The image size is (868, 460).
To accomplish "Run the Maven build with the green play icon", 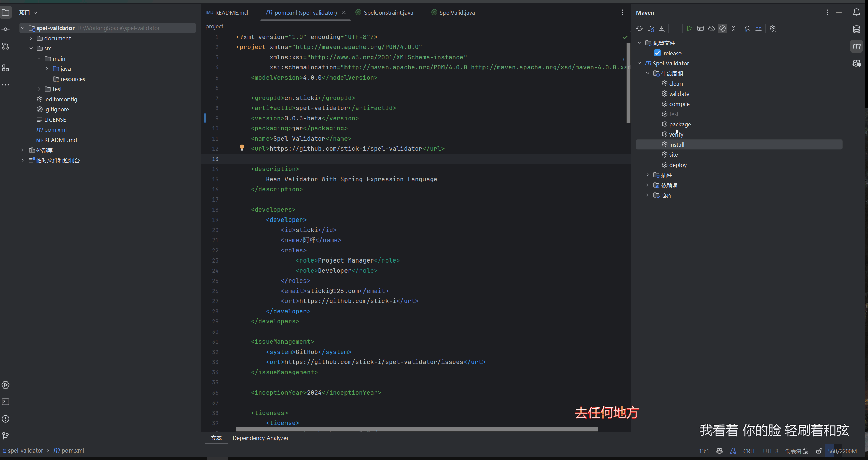I will (689, 29).
